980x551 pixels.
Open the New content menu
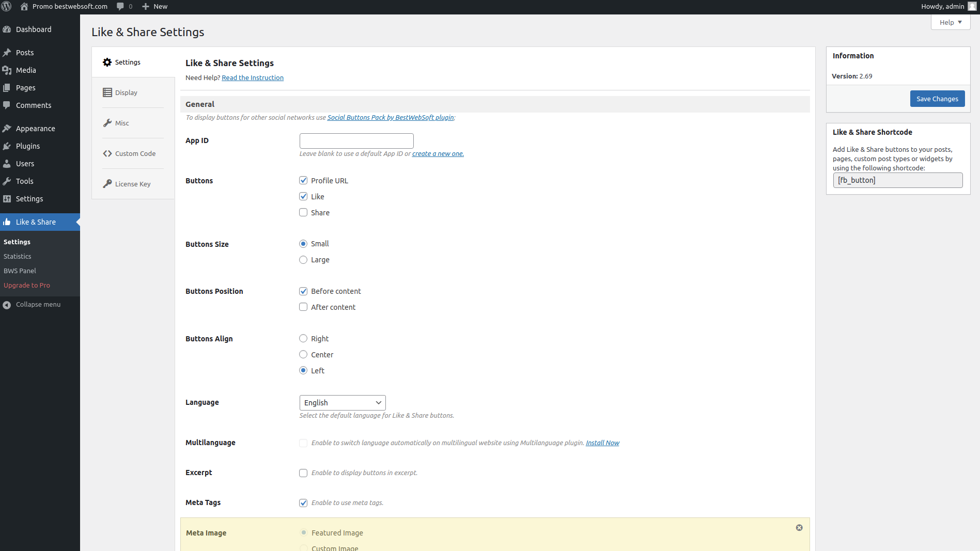click(154, 7)
